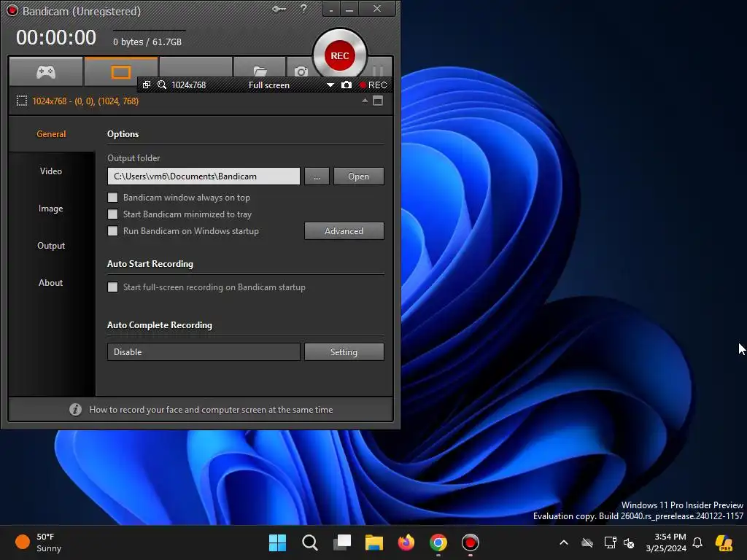Click the Full screen mode label
Screen dimensions: 747x560
(x=269, y=85)
